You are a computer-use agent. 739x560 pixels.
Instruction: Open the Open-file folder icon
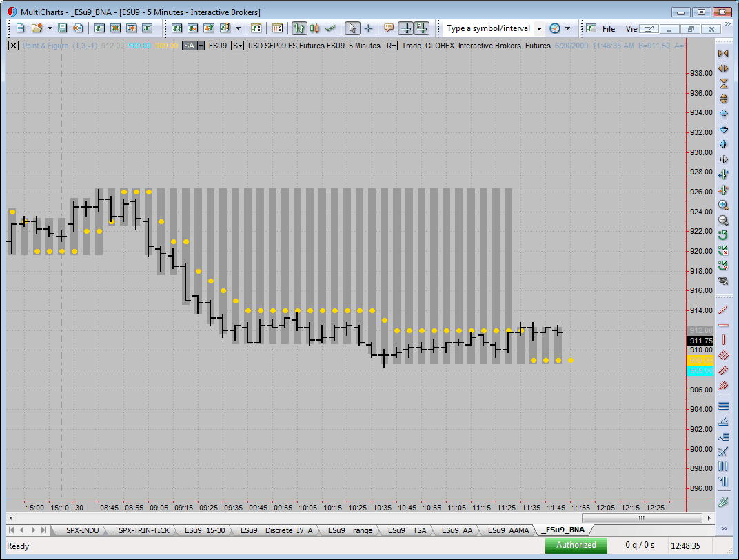point(37,28)
